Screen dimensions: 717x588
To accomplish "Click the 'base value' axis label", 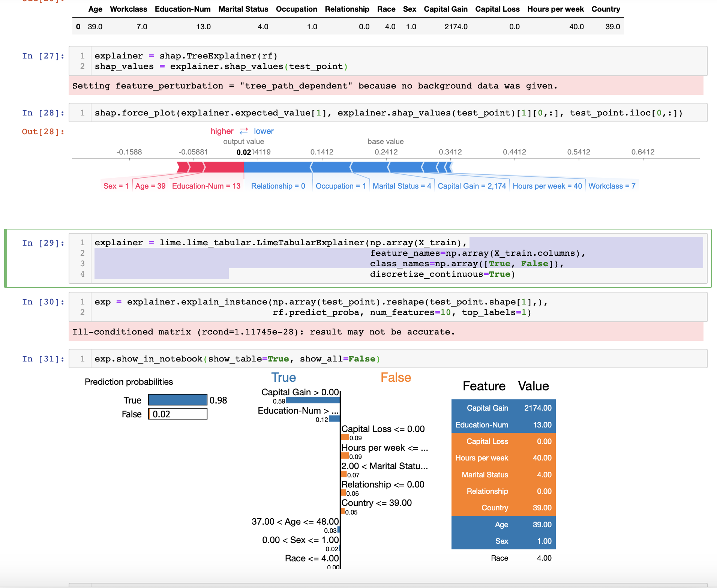I will (x=385, y=141).
